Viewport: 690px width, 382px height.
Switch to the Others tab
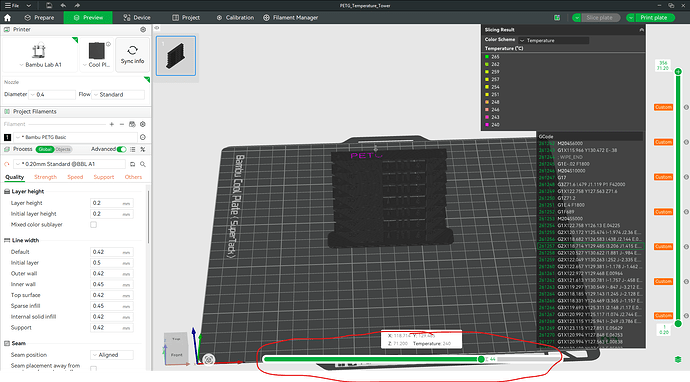[133, 177]
